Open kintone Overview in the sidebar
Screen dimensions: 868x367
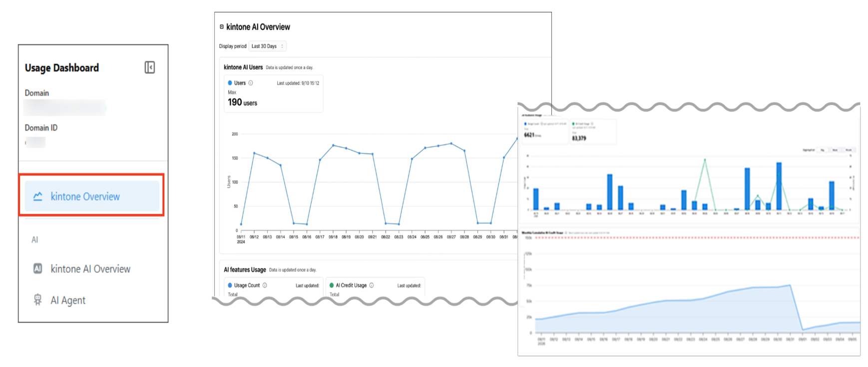click(x=92, y=196)
